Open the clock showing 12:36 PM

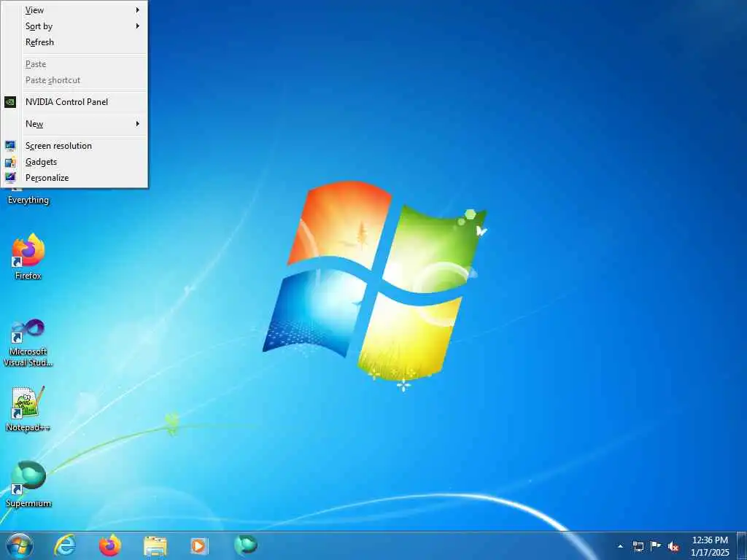tap(710, 546)
